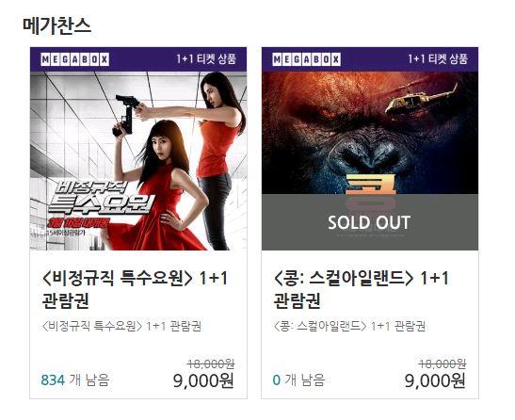515x420 pixels.
Task: Click the gray 비정규직 특수요원 subtitle description
Action: click(x=121, y=327)
